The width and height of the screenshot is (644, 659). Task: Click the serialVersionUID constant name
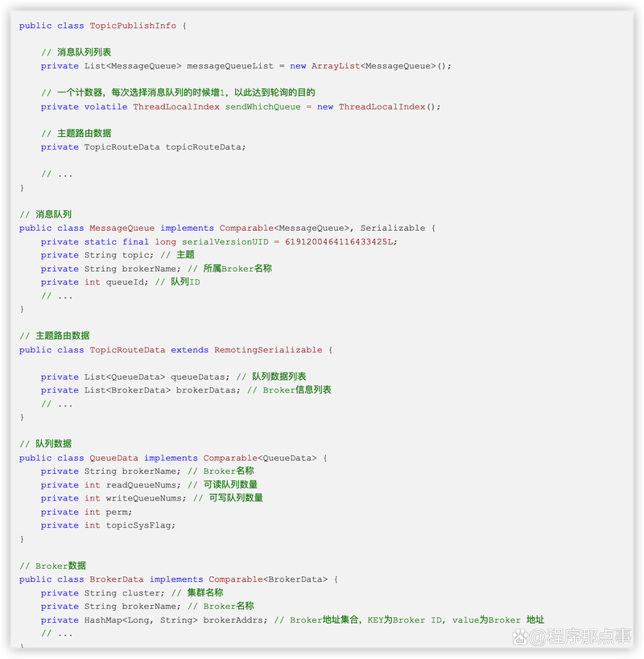point(225,242)
